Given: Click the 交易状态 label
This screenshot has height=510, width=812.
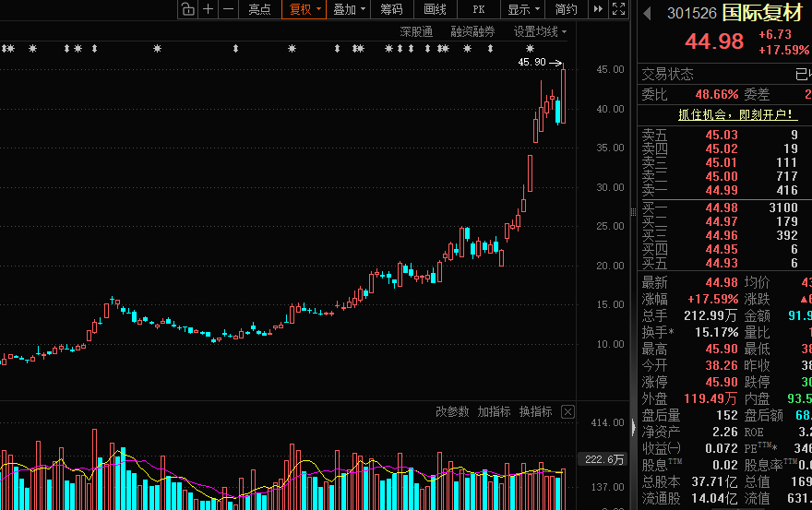Looking at the screenshot, I should pos(667,74).
